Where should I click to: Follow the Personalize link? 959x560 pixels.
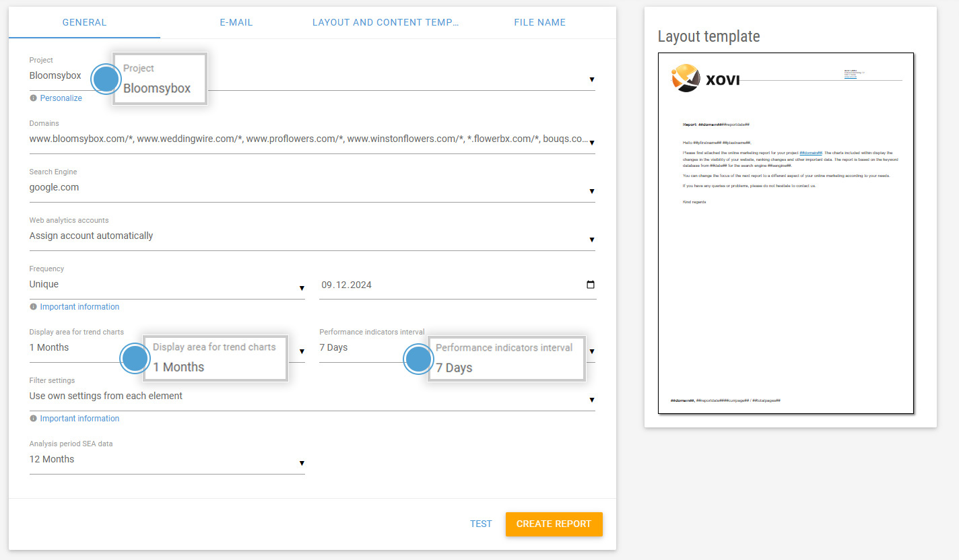[61, 98]
